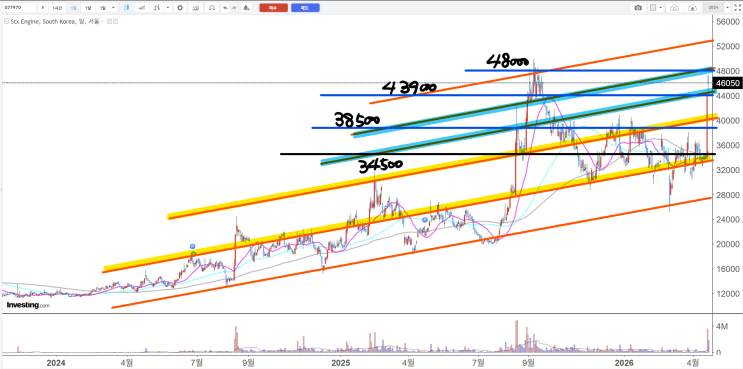Undo the last drawing action

tap(226, 8)
